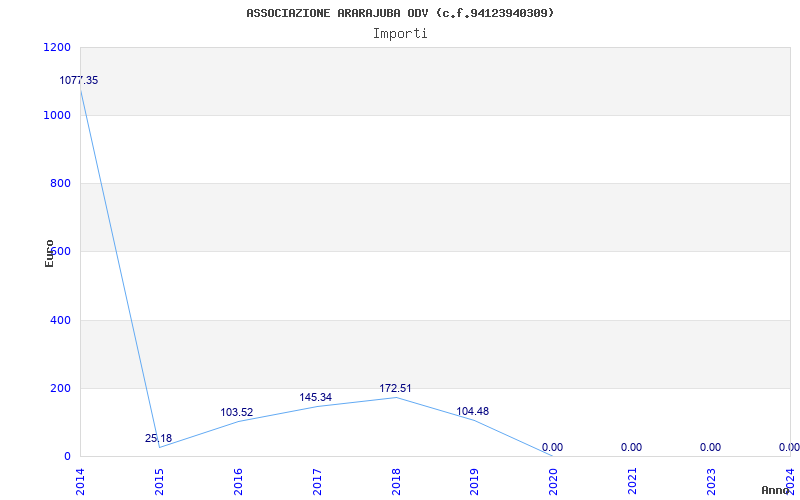800x500 pixels.
Task: Click the 800 y-axis tick label
Action: click(x=60, y=183)
